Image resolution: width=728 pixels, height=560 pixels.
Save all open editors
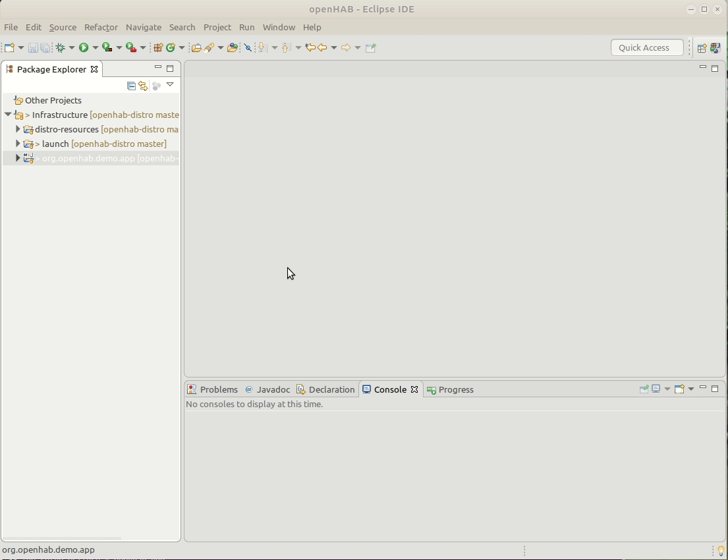45,47
